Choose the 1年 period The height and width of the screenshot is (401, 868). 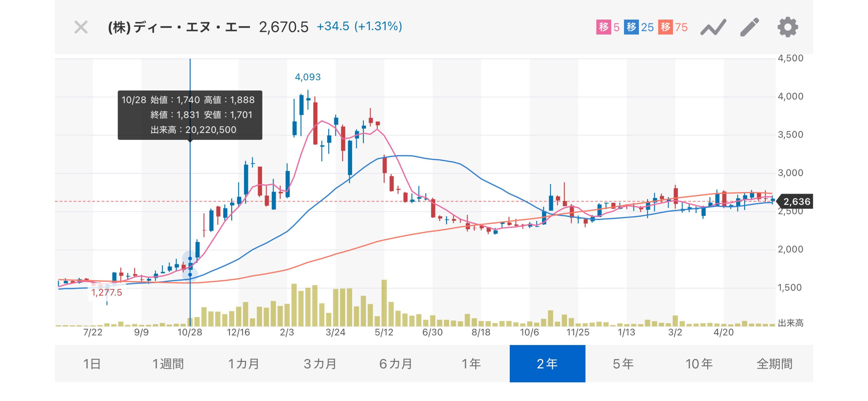[472, 364]
